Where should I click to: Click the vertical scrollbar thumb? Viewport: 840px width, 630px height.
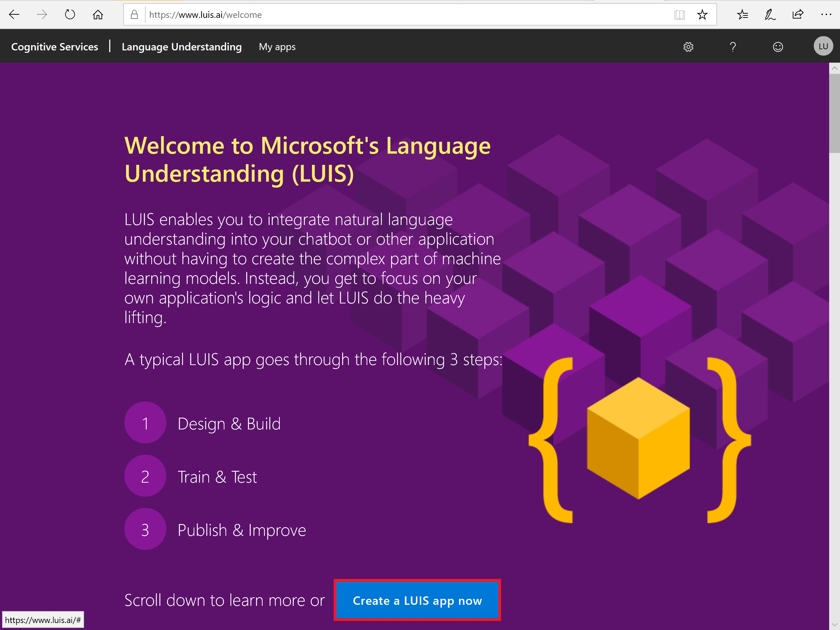pos(834,113)
